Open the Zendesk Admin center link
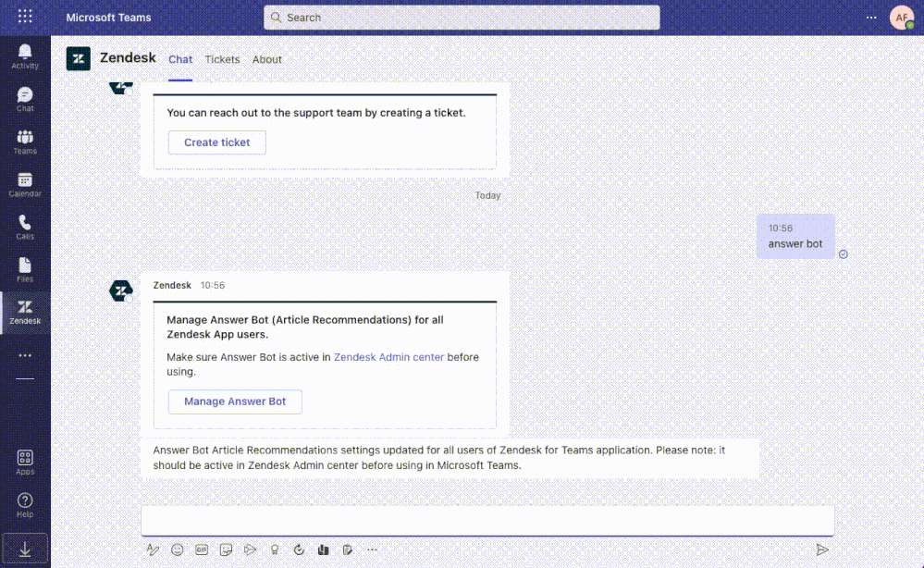The image size is (924, 568). (388, 357)
